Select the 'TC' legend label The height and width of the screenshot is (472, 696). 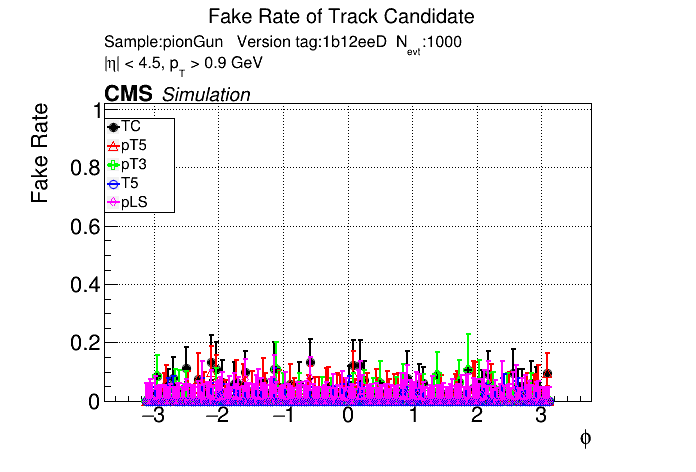131,127
